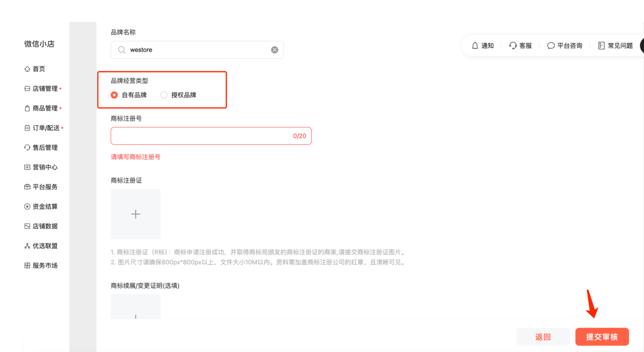644x352 pixels.
Task: Focus the 商标注册号 input field
Action: click(201, 136)
